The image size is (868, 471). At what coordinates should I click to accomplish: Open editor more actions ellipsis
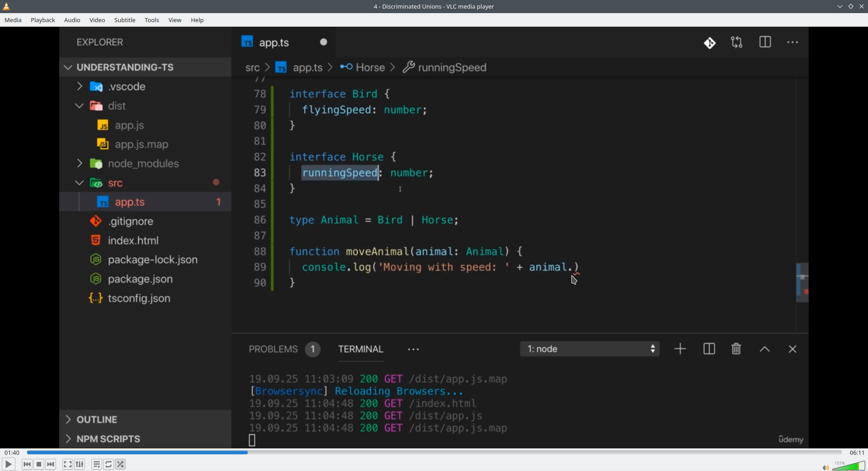point(793,42)
